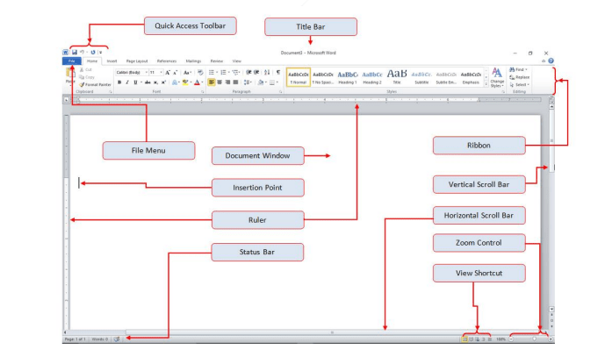Click the Page 1 of 1 status indicator
This screenshot has width=612, height=364.
[x=76, y=339]
